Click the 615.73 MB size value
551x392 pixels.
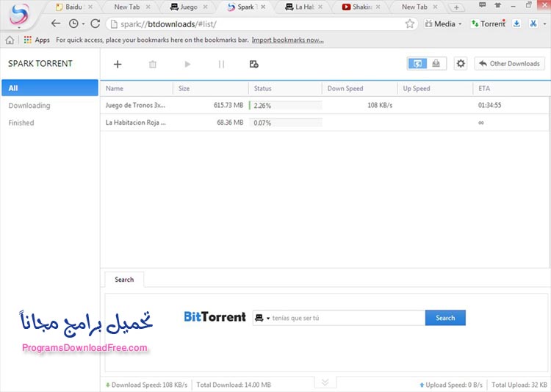228,105
